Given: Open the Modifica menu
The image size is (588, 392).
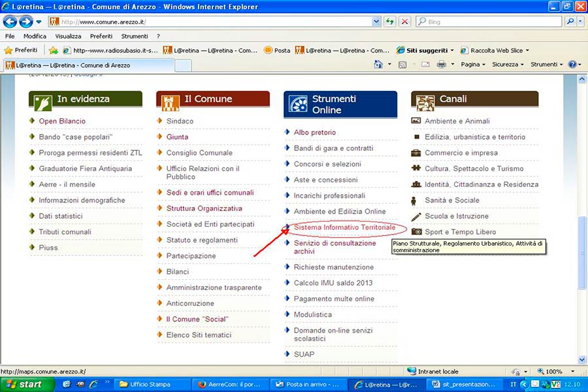Looking at the screenshot, I should (35, 36).
